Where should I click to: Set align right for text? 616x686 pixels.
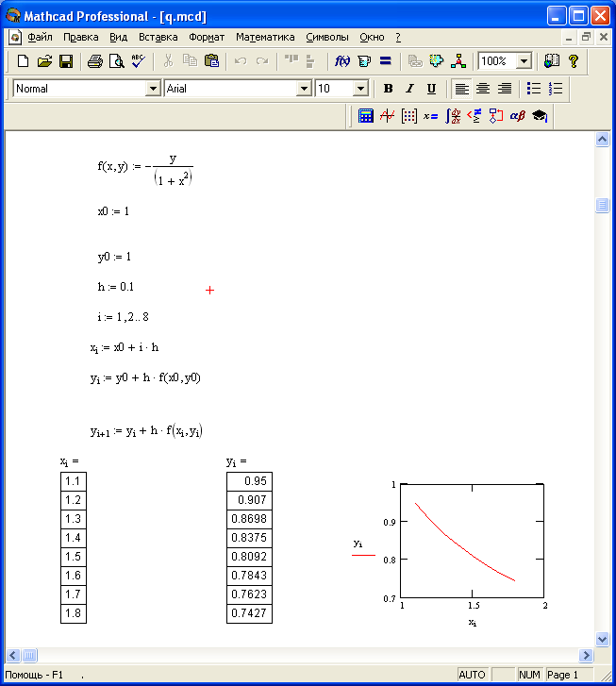(505, 89)
